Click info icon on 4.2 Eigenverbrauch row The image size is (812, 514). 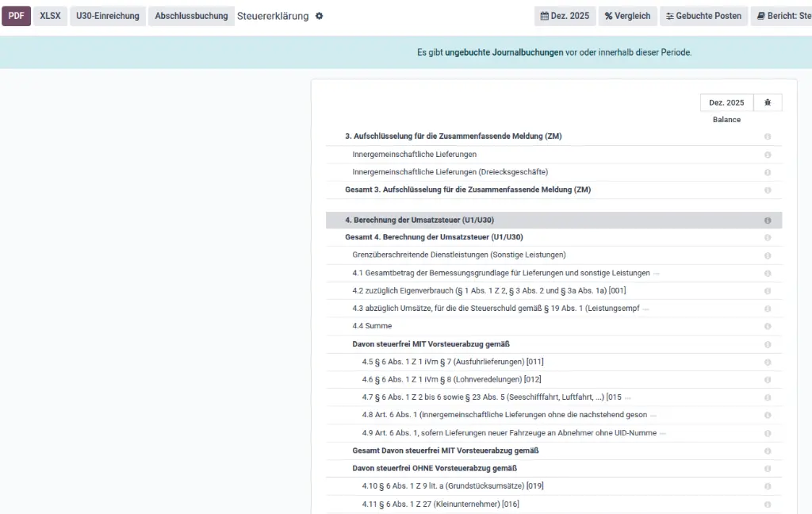[x=768, y=291]
